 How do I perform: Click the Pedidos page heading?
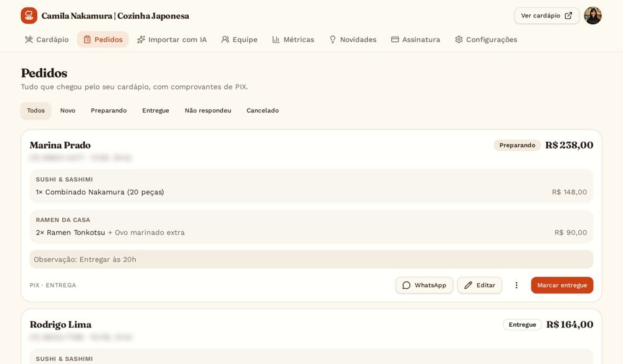click(44, 73)
